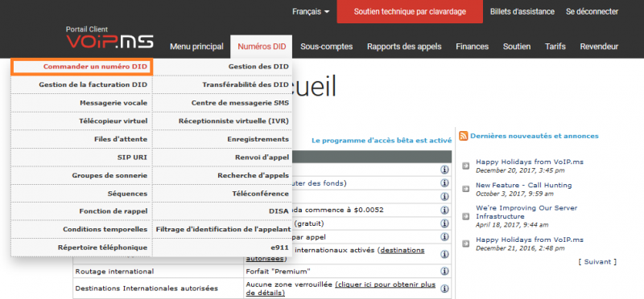Select Répertoire téléphonique

pyautogui.click(x=82, y=248)
